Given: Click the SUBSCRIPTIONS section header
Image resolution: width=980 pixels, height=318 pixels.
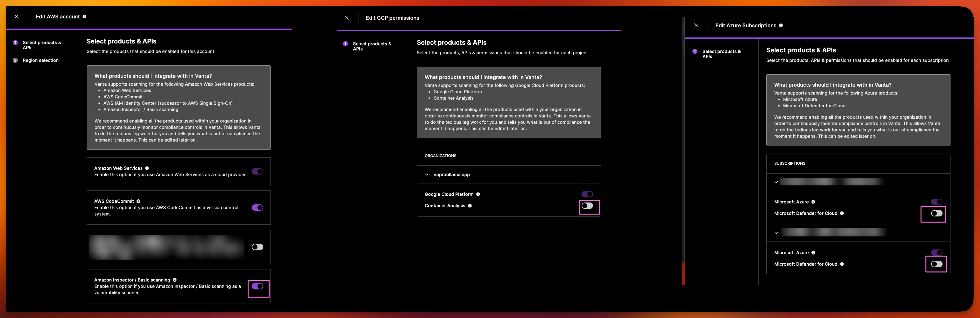Looking at the screenshot, I should tap(790, 163).
